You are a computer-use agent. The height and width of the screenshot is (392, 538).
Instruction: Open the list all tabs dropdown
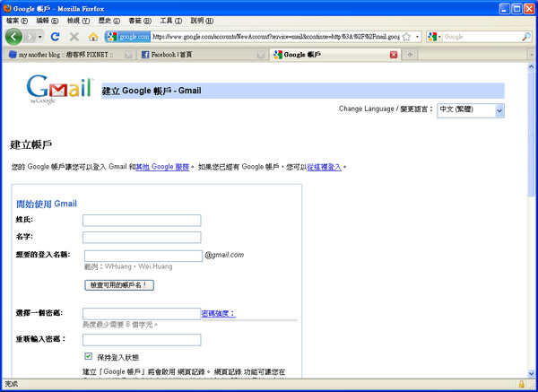point(532,55)
